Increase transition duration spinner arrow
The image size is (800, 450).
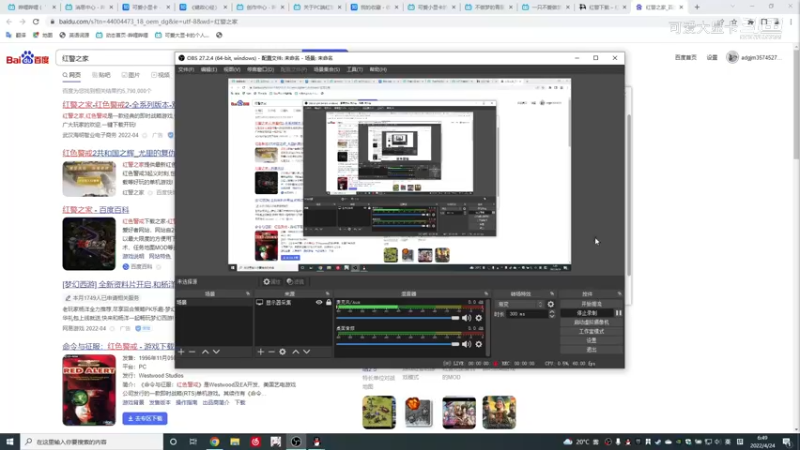(x=552, y=312)
